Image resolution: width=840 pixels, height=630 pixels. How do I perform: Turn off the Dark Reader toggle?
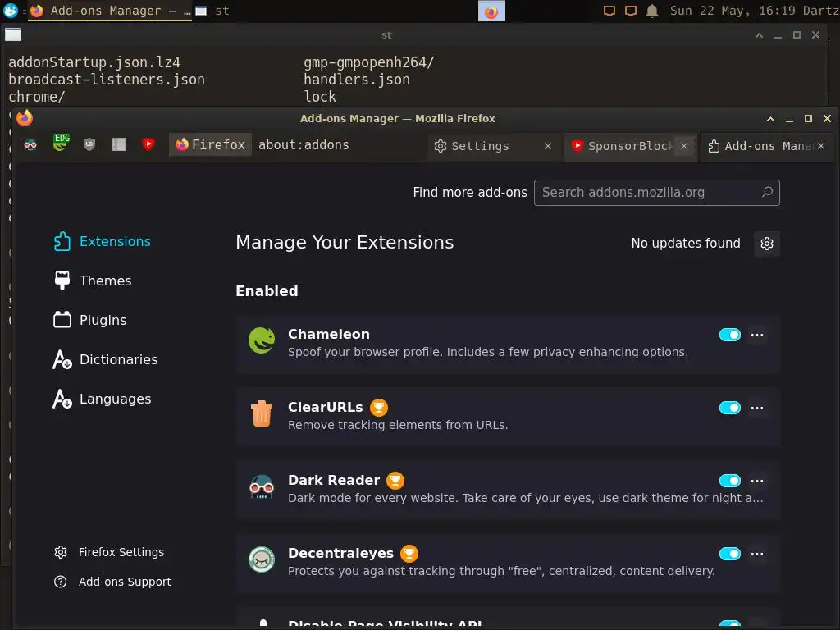tap(729, 481)
